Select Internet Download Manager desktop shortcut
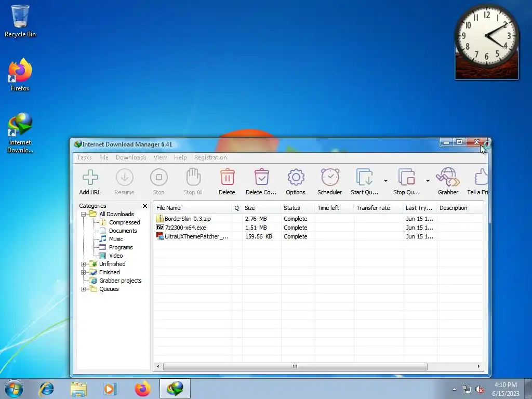This screenshot has height=399, width=532. coord(20,133)
